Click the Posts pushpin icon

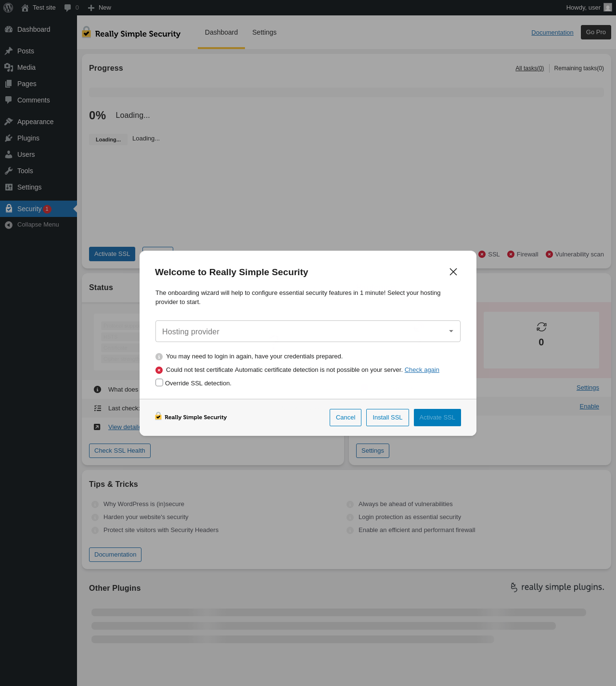9,51
